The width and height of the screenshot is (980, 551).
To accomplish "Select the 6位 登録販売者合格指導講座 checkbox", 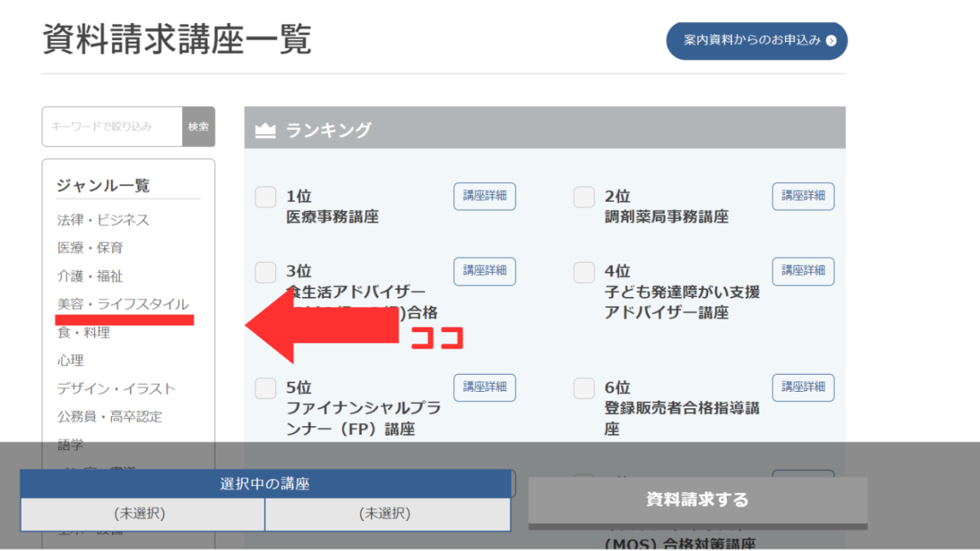I will [584, 388].
